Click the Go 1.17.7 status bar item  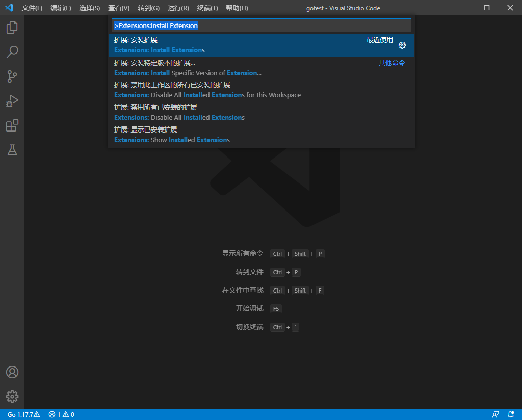tap(23, 414)
